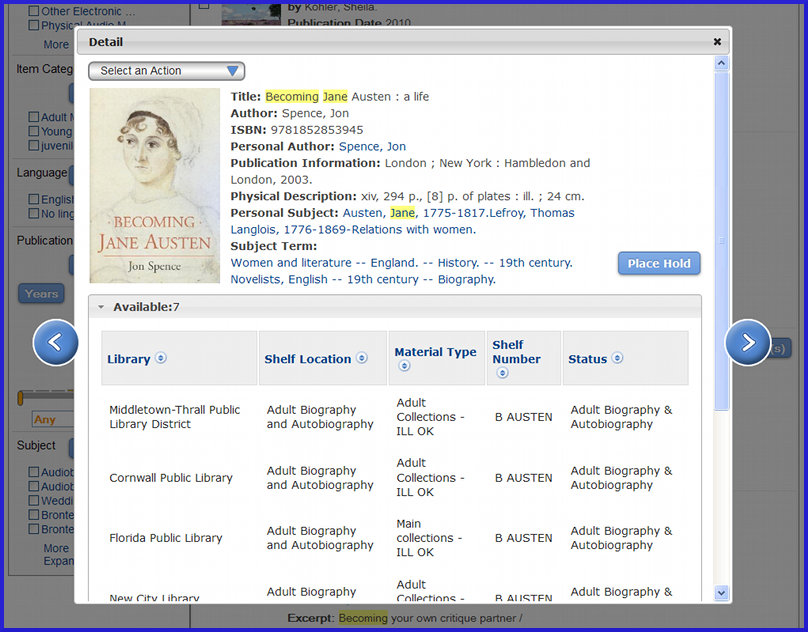Open the Select an Action dropdown
Image resolution: width=808 pixels, height=632 pixels.
tap(166, 71)
